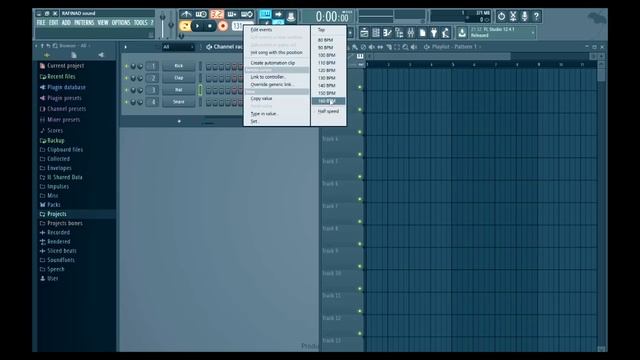The height and width of the screenshot is (360, 640).
Task: Expand the news panel dropdown arrow
Action: coord(533,33)
